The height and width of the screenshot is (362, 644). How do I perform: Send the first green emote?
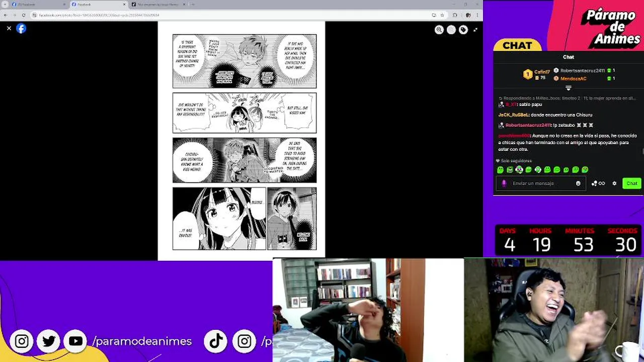click(500, 170)
